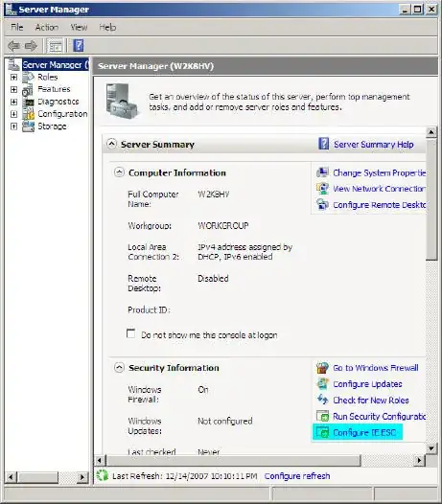The height and width of the screenshot is (504, 442).
Task: Click the Storage icon in the tree
Action: tap(29, 126)
